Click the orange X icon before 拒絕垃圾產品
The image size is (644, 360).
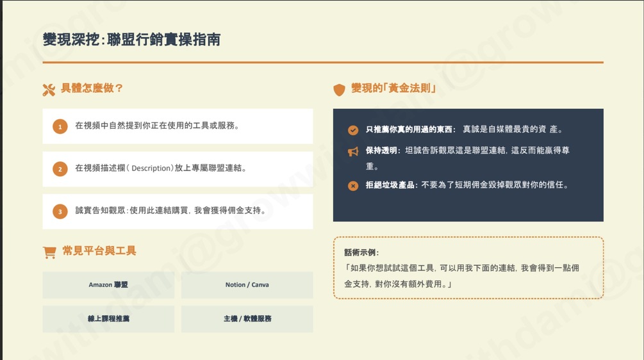353,186
